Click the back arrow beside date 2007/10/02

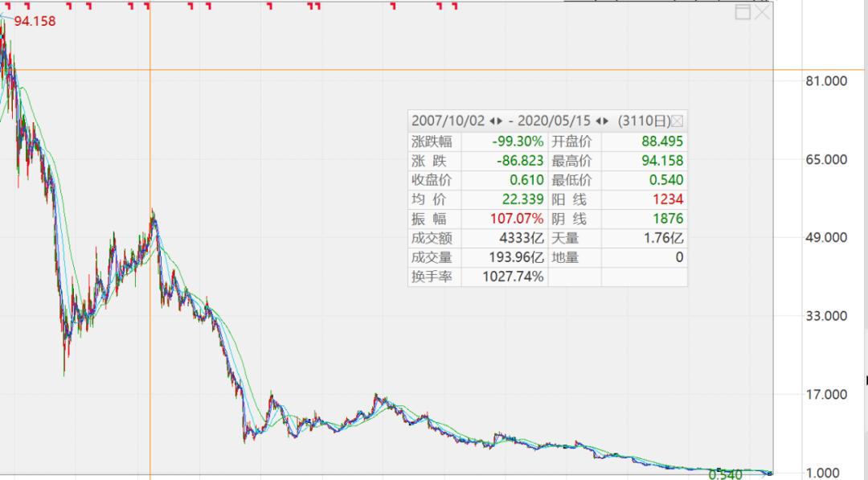[492, 120]
